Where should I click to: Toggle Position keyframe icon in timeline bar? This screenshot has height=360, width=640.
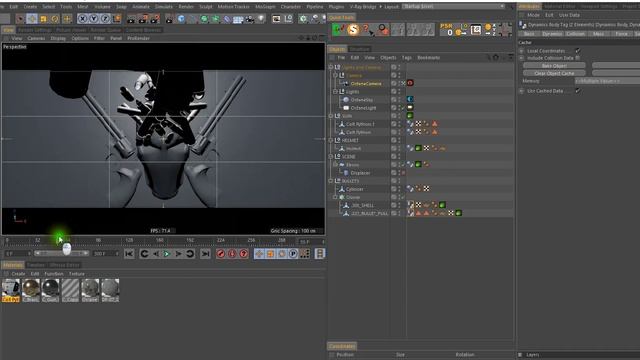click(x=259, y=254)
